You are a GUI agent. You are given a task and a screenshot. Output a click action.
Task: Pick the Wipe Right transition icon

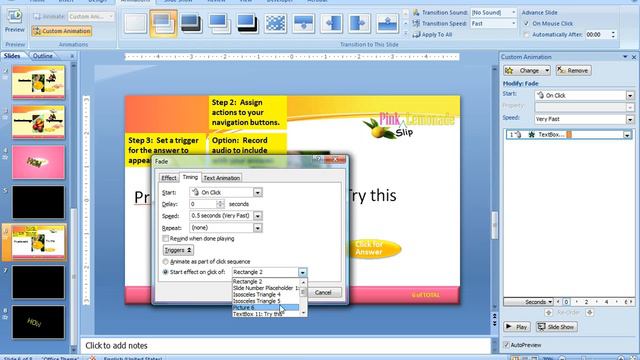point(359,24)
